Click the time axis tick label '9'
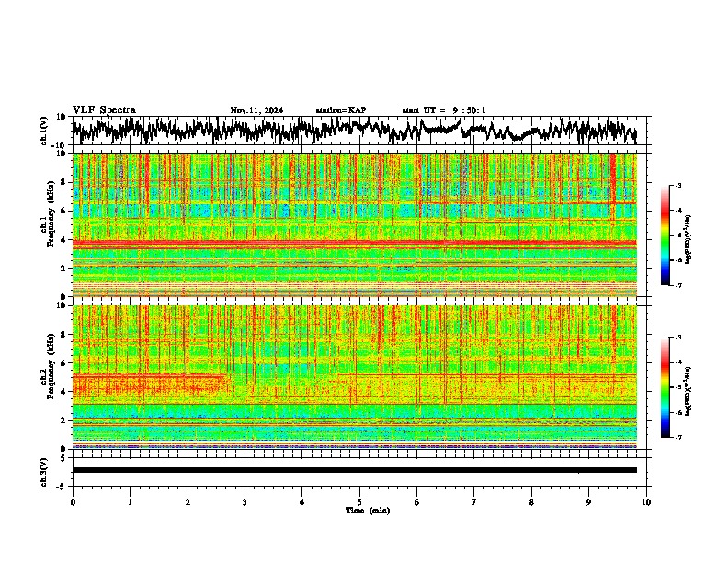Viewport: 728px width, 563px height. pyautogui.click(x=588, y=502)
